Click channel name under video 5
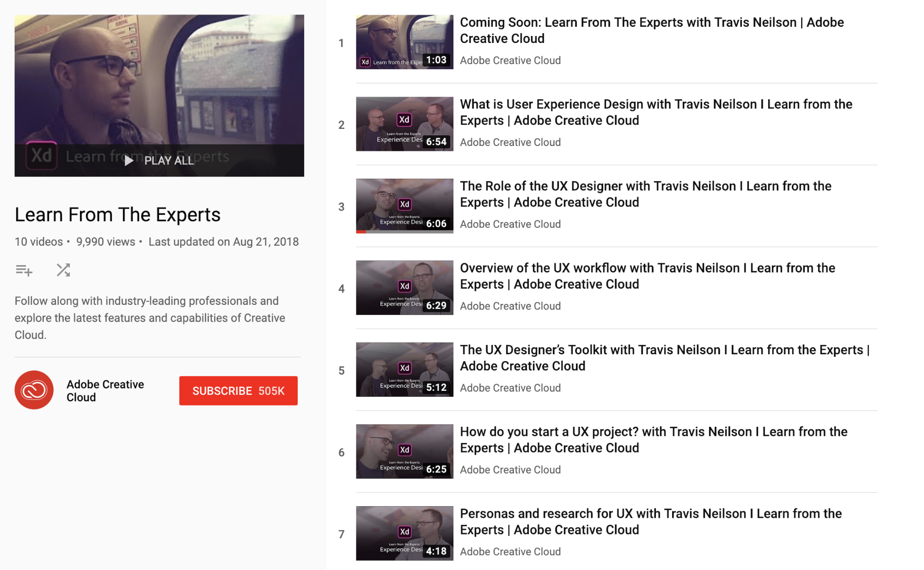The image size is (924, 570). pos(510,388)
